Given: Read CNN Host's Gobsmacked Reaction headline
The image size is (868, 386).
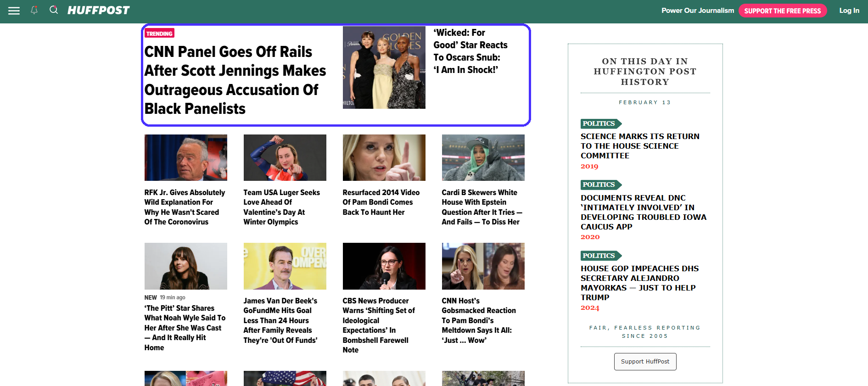Looking at the screenshot, I should (x=479, y=320).
